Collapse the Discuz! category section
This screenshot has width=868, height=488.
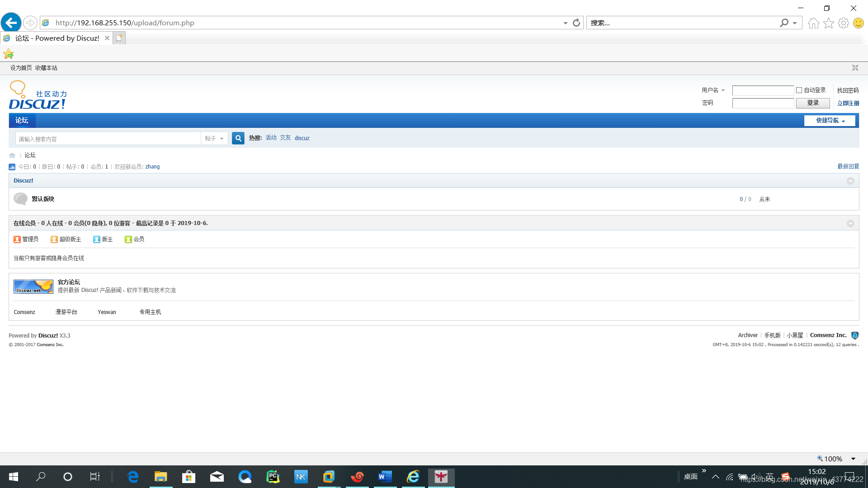pos(850,181)
